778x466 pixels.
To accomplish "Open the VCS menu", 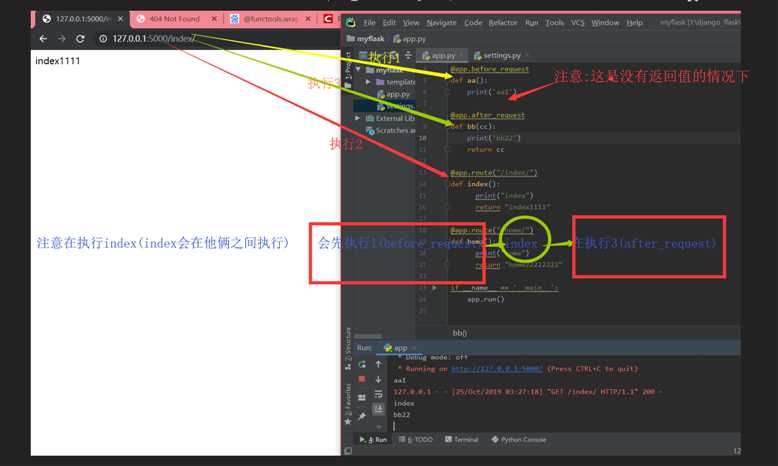I will 577,23.
